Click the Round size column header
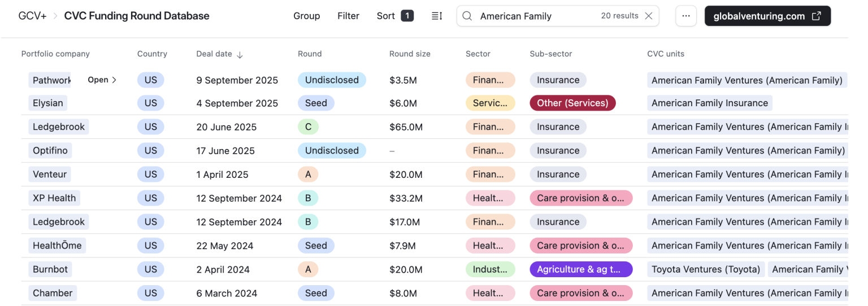Image resolution: width=868 pixels, height=306 pixels. [x=409, y=54]
